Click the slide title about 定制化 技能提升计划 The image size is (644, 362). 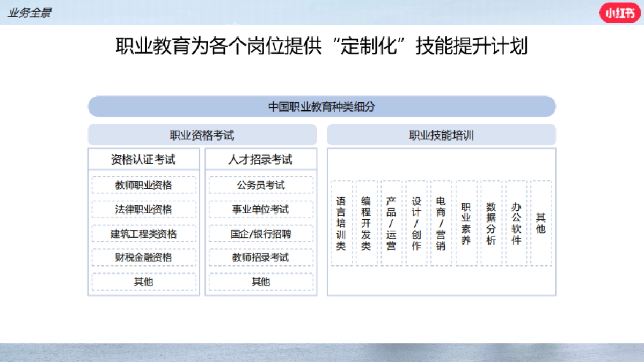tap(322, 47)
